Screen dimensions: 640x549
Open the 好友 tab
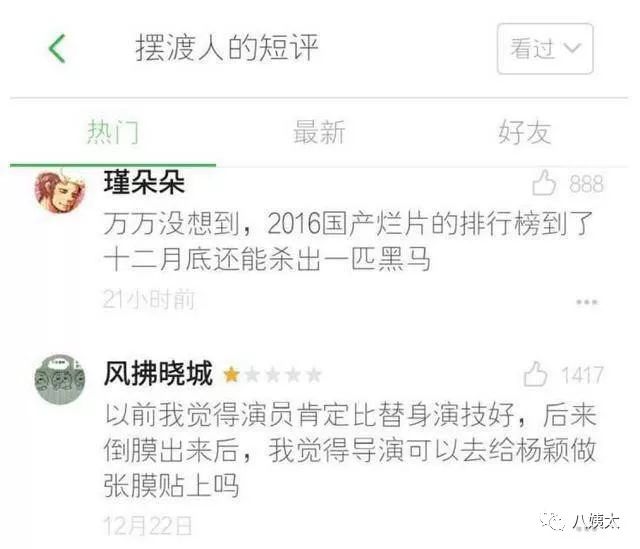pos(525,132)
